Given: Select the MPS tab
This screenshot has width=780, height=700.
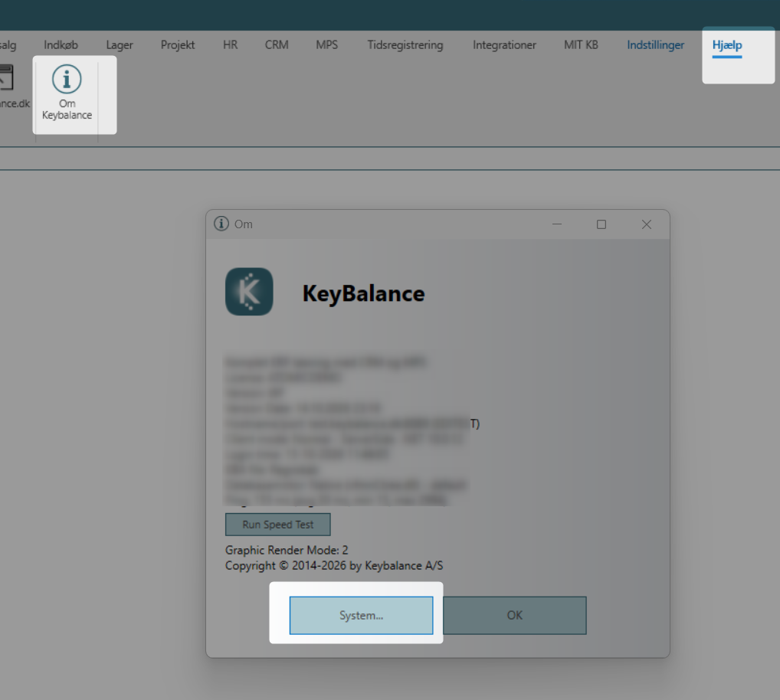Looking at the screenshot, I should (x=326, y=45).
